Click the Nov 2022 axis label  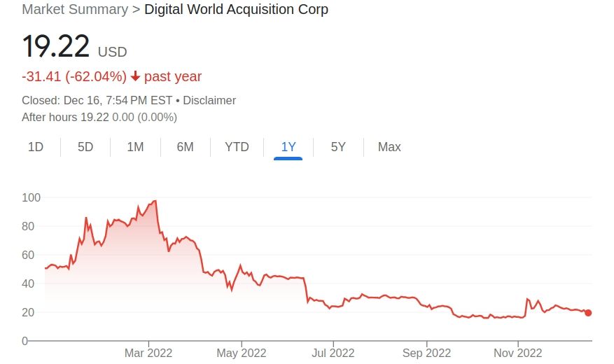518,353
